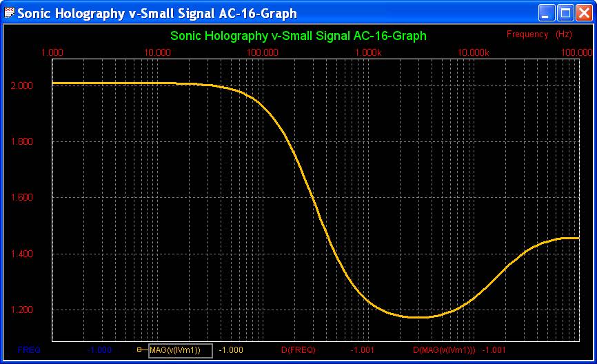Close the Sonic Holography graph window
Image resolution: width=597 pixels, height=364 pixels.
point(584,13)
